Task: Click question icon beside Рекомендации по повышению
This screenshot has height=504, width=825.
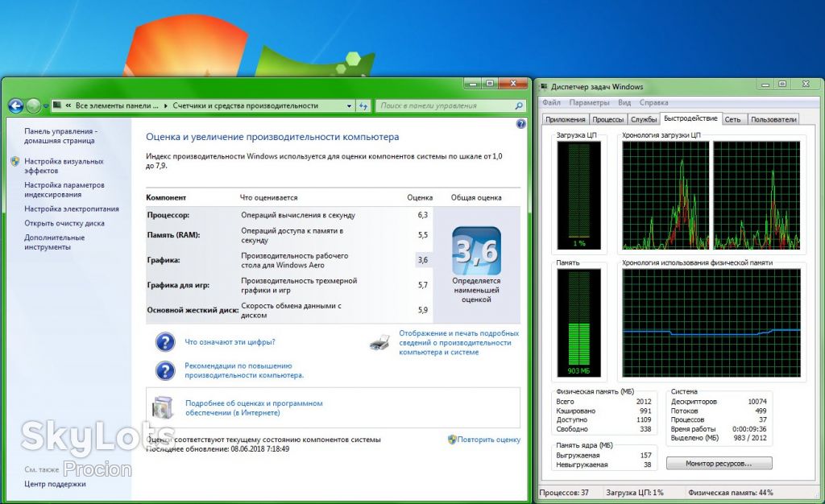Action: [x=165, y=370]
